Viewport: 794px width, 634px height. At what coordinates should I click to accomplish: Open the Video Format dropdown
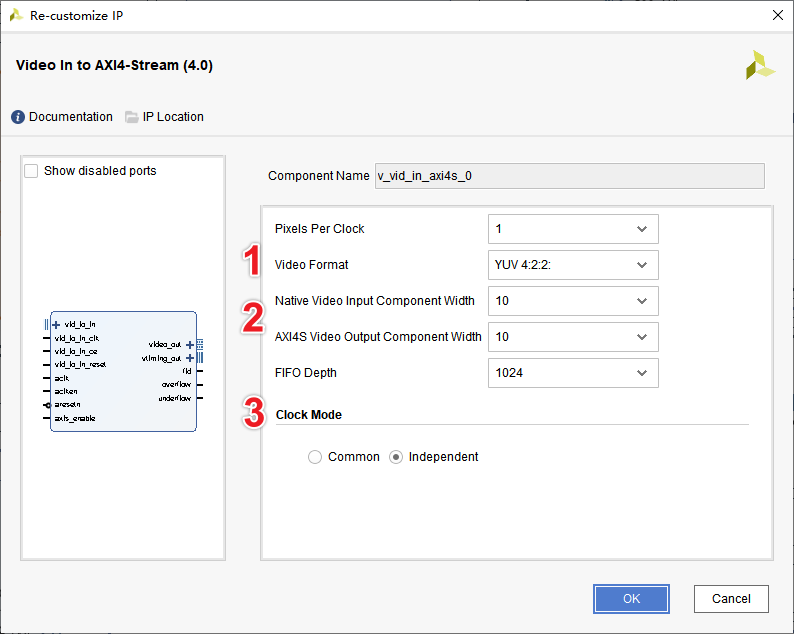573,265
